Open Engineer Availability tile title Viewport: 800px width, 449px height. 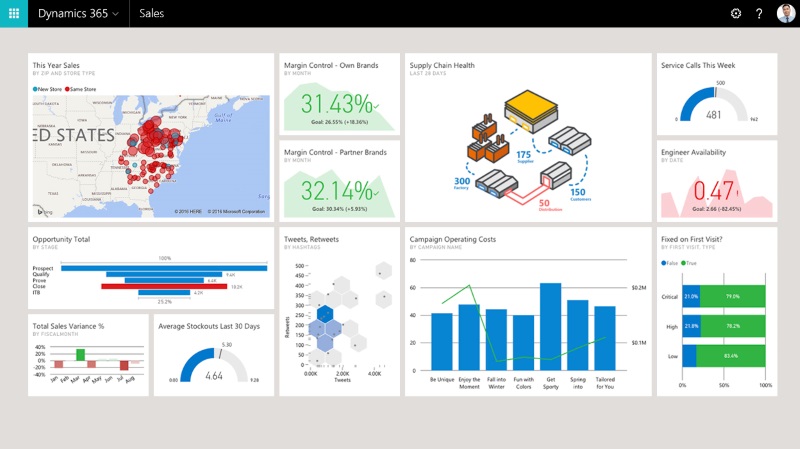click(693, 152)
